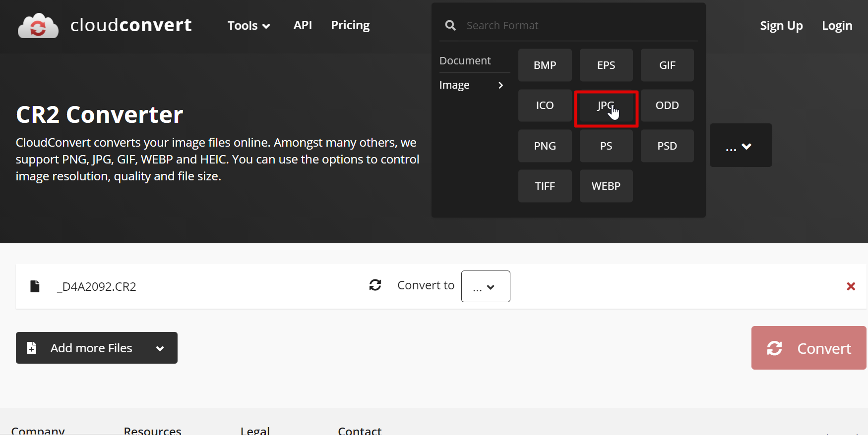The width and height of the screenshot is (868, 435).
Task: Open the API page
Action: [303, 25]
